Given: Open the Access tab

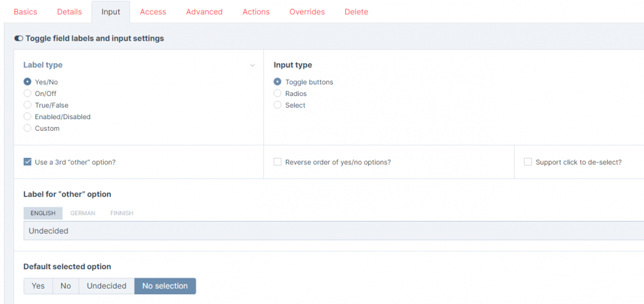Looking at the screenshot, I should [153, 12].
